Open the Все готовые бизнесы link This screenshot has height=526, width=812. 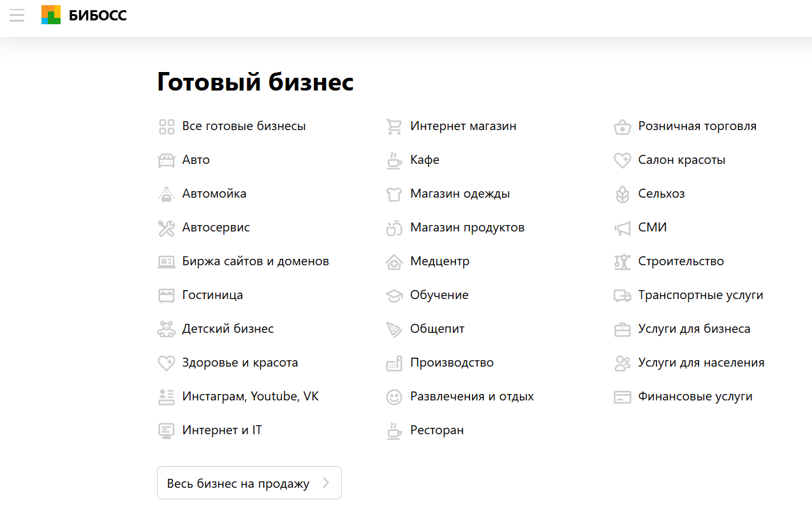coord(244,126)
